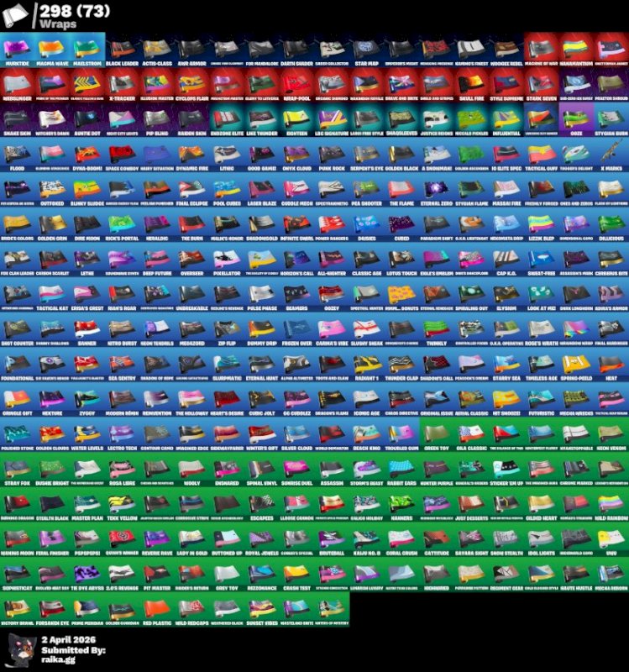Screen dimensions: 629x672
Task: Pick the Neon Venom wrap
Action: tap(611, 436)
